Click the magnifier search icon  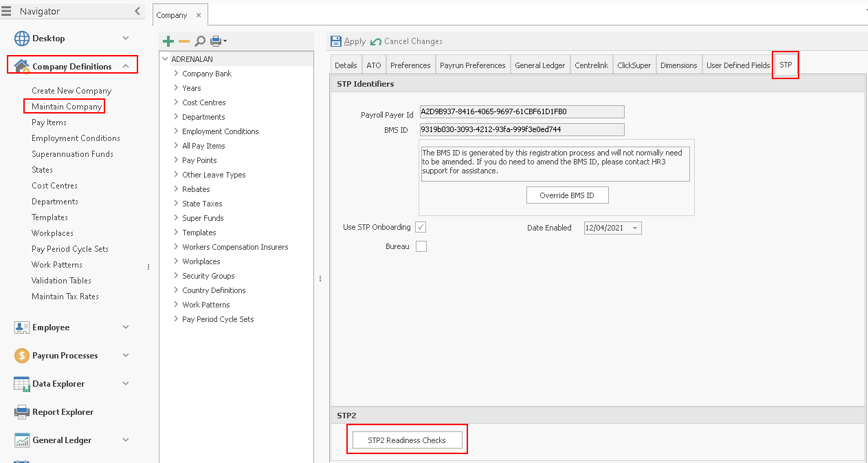[200, 41]
